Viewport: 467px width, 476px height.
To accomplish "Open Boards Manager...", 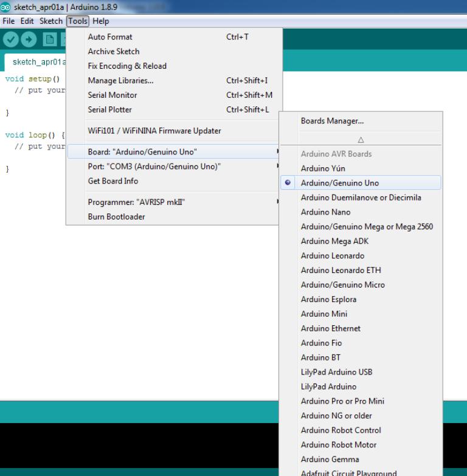I will coord(361,121).
